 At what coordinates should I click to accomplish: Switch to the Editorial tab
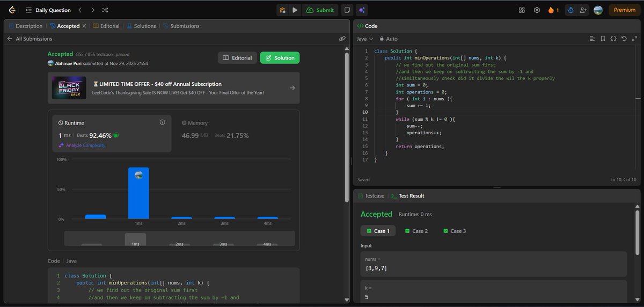[x=106, y=26]
